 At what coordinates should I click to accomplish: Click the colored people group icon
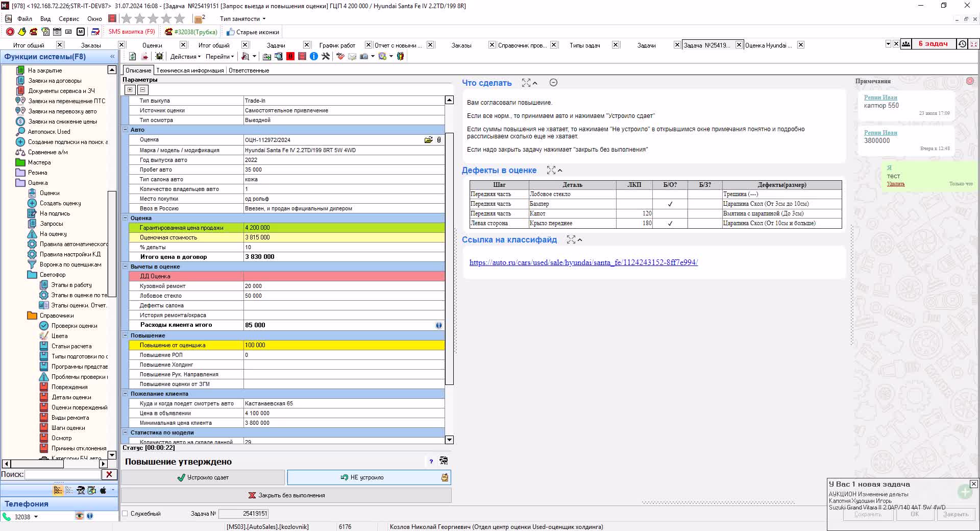pyautogui.click(x=400, y=56)
